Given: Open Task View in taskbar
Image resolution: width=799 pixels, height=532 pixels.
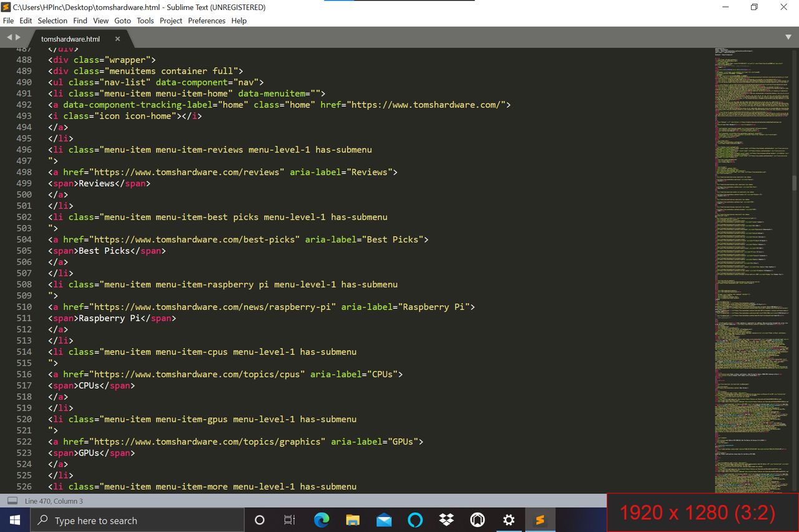Looking at the screenshot, I should click(290, 520).
